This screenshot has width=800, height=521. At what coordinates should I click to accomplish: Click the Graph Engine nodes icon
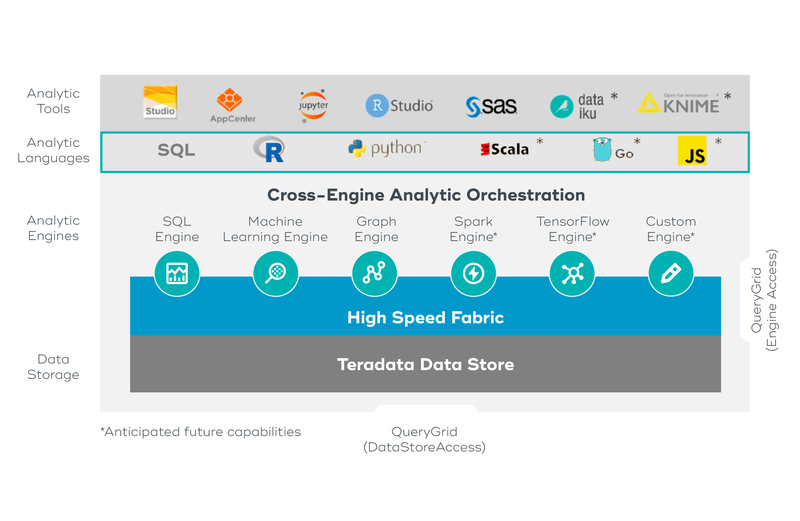point(375,273)
